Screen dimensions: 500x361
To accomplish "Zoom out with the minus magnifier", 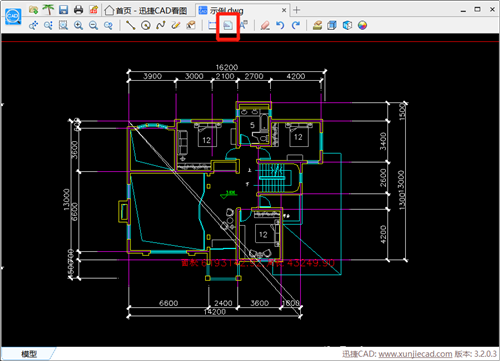I will [93, 25].
